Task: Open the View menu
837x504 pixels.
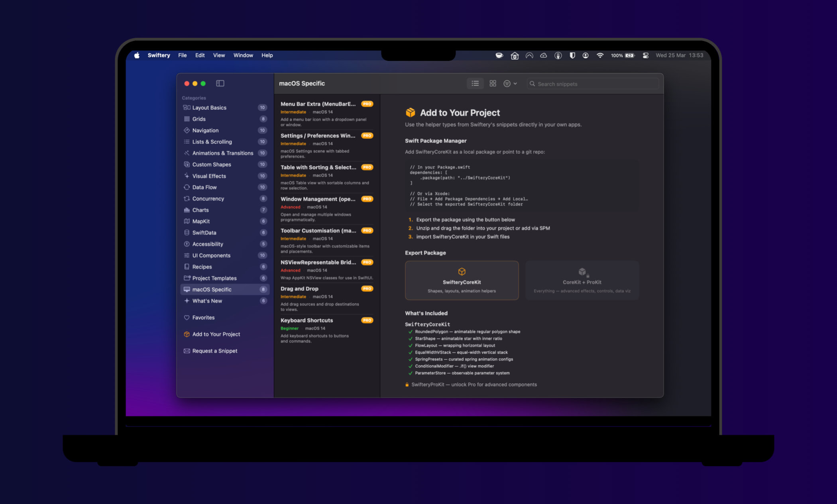Action: (219, 55)
